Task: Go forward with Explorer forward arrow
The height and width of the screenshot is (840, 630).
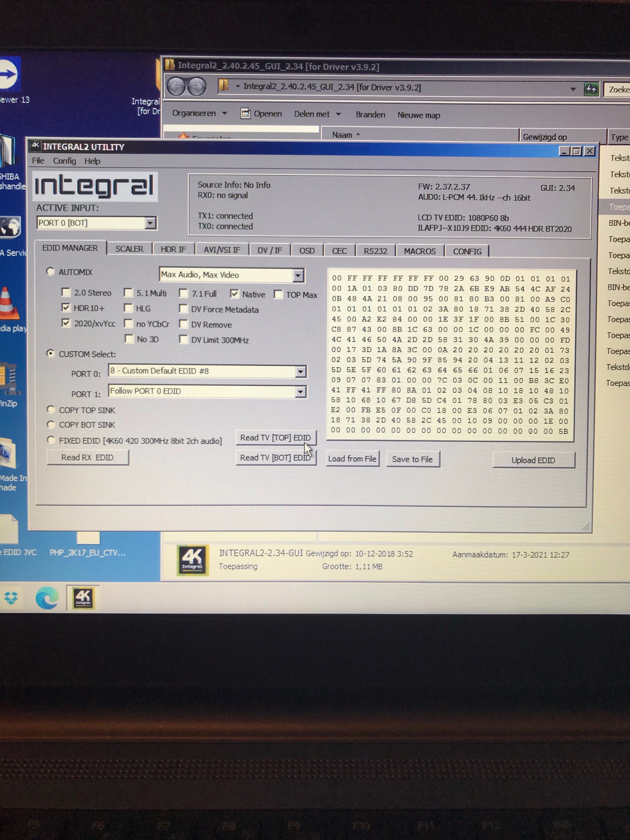Action: [196, 86]
